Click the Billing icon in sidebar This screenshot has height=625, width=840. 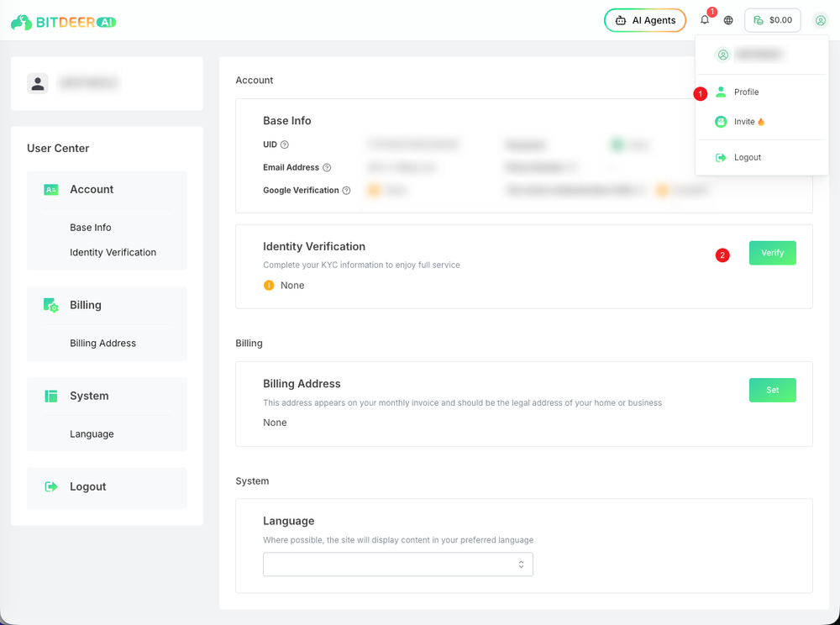pos(51,305)
